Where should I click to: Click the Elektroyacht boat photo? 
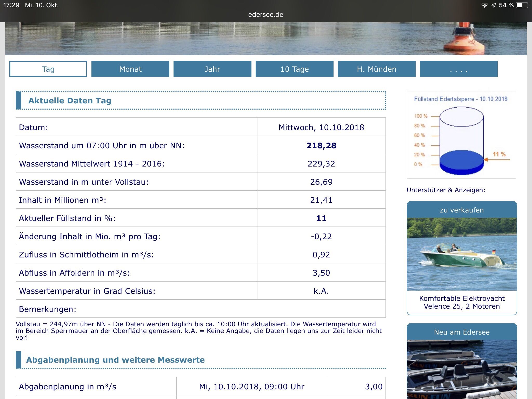(x=462, y=254)
